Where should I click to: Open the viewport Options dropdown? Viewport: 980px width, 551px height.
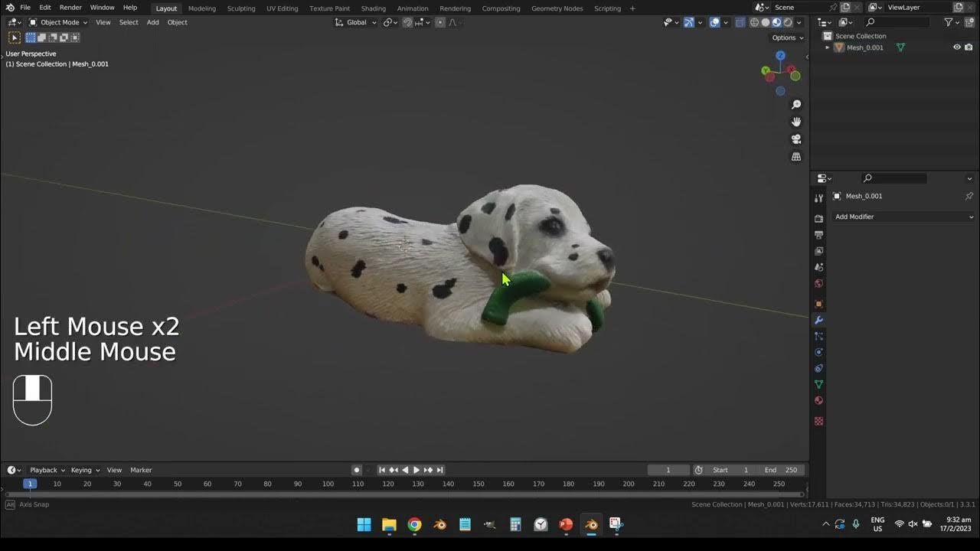pos(788,37)
